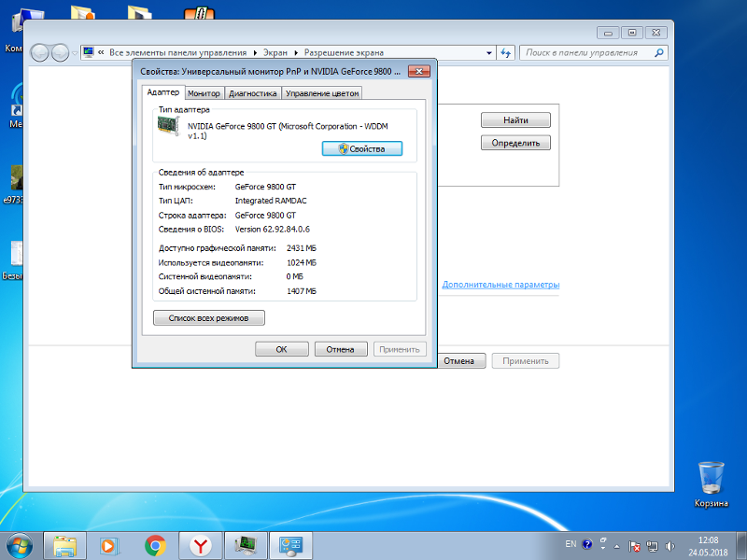Click the Show Desktop strip

[x=741, y=546]
